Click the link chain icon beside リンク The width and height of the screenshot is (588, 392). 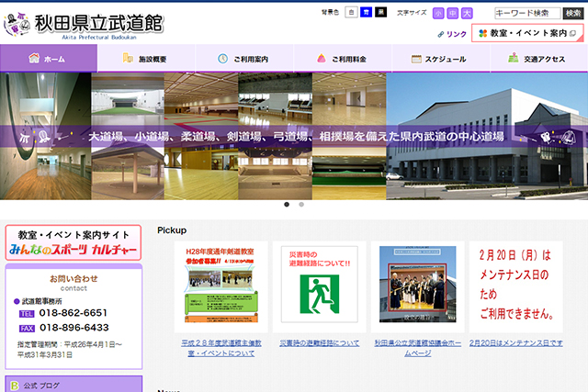[441, 35]
